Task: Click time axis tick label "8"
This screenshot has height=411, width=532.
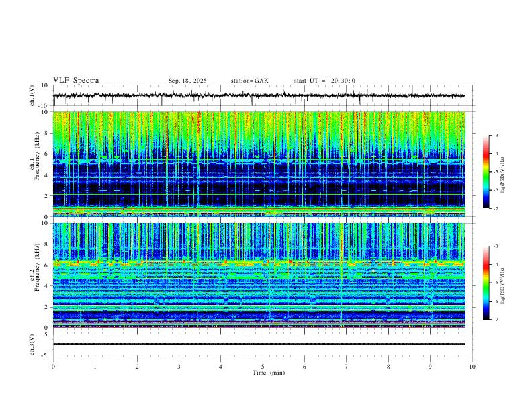Action: click(388, 367)
